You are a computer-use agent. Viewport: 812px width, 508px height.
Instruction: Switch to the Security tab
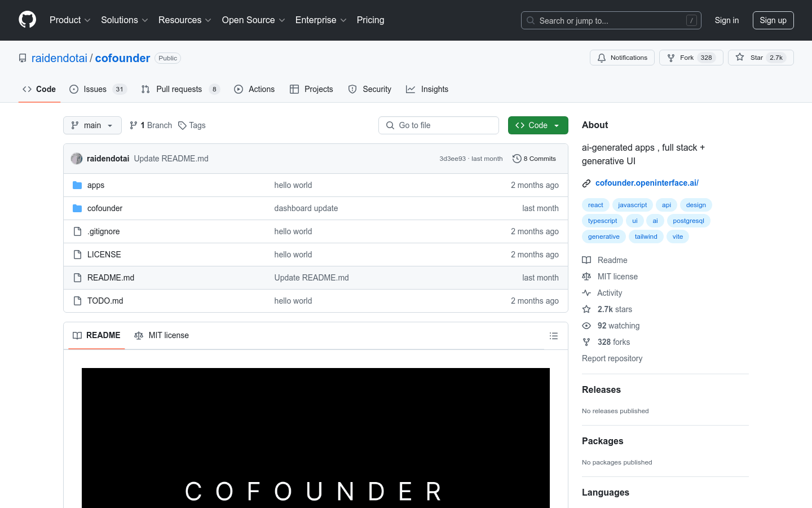coord(370,89)
